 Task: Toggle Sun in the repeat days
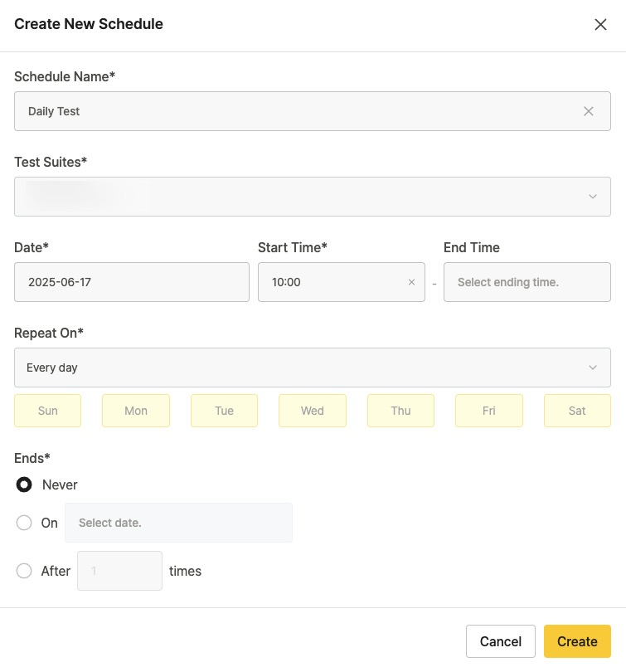[x=48, y=411]
